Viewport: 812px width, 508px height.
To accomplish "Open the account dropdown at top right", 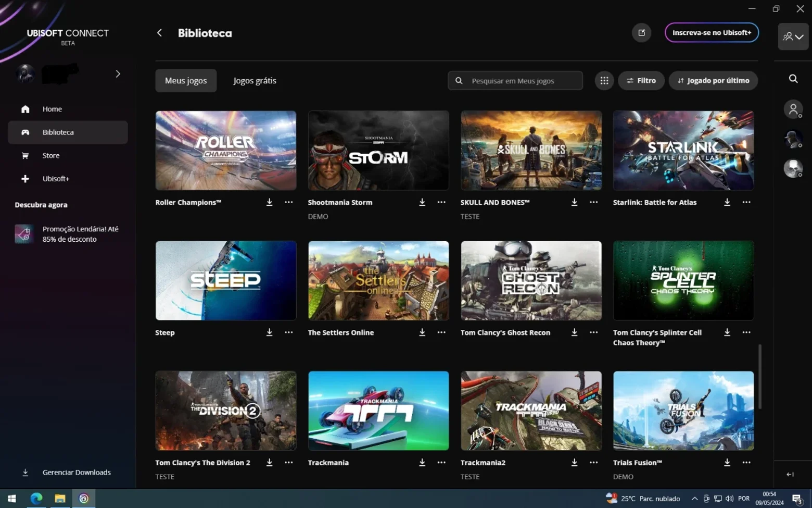I will click(793, 36).
